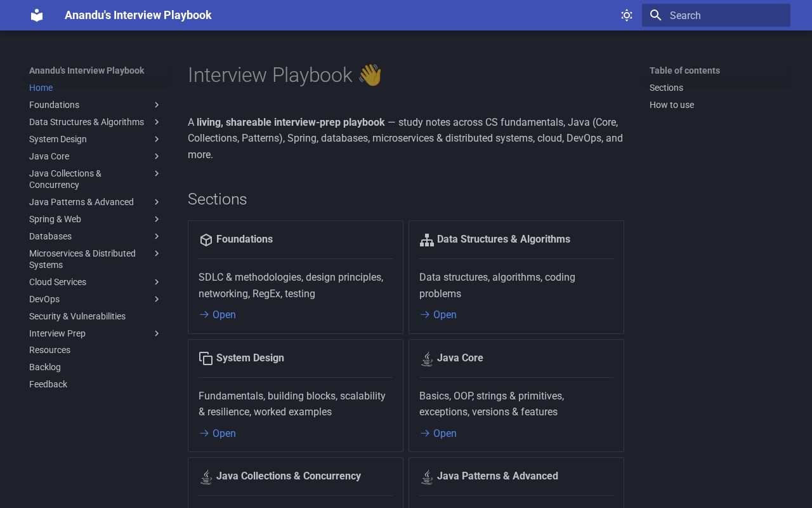812x508 pixels.
Task: Toggle the light/dark theme switch
Action: 627,15
